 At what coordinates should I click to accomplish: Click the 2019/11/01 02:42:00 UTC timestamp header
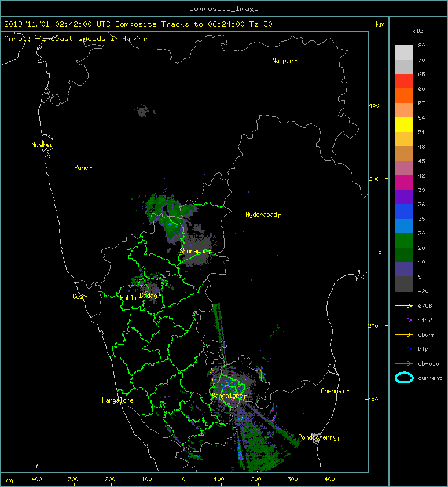point(138,24)
